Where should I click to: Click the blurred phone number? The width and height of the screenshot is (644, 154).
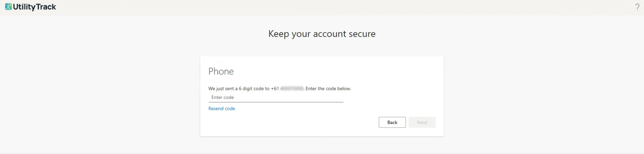point(292,88)
